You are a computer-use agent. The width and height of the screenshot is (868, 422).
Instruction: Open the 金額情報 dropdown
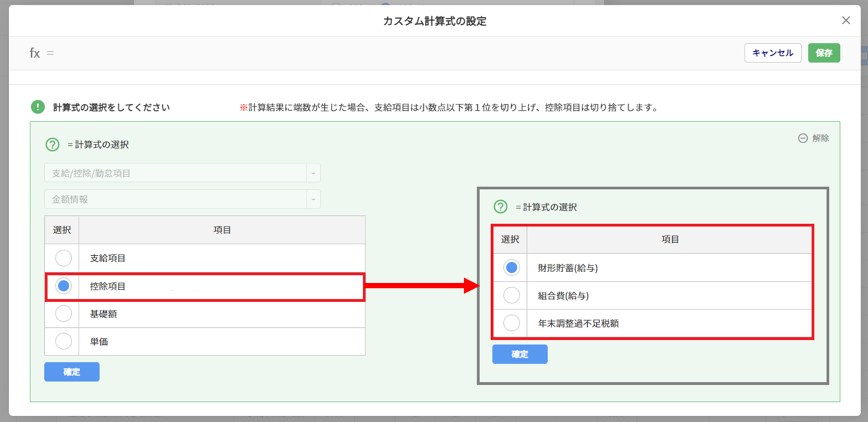[x=182, y=199]
